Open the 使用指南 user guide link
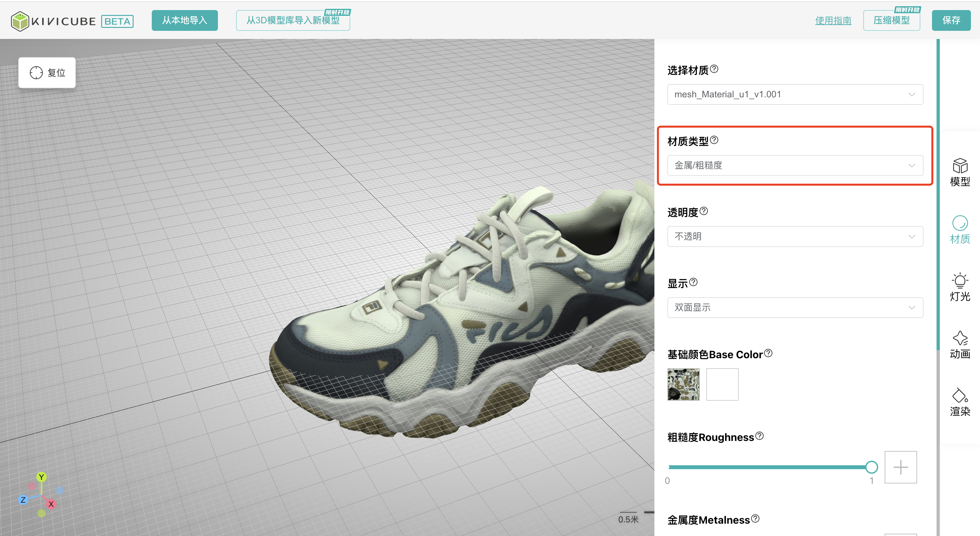Viewport: 980px width, 536px height. (833, 20)
